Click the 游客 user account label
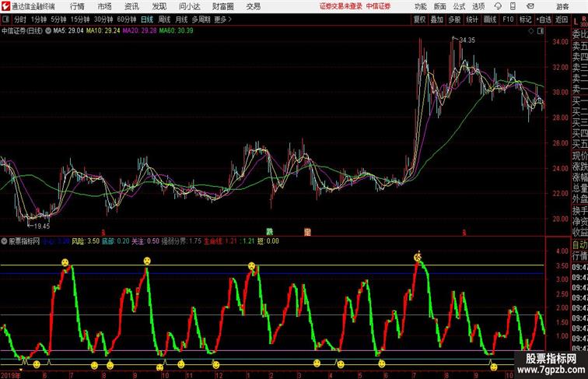The width and height of the screenshot is (588, 379). 562,6
